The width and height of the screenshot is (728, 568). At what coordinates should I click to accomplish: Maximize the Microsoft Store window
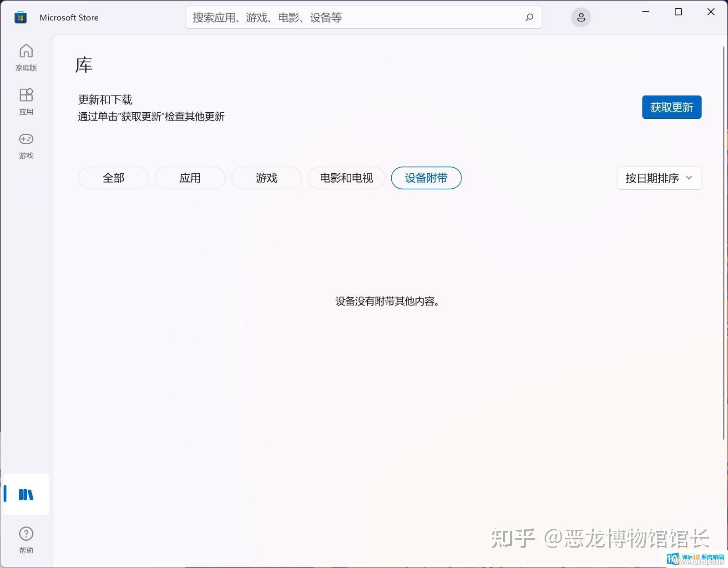[678, 12]
